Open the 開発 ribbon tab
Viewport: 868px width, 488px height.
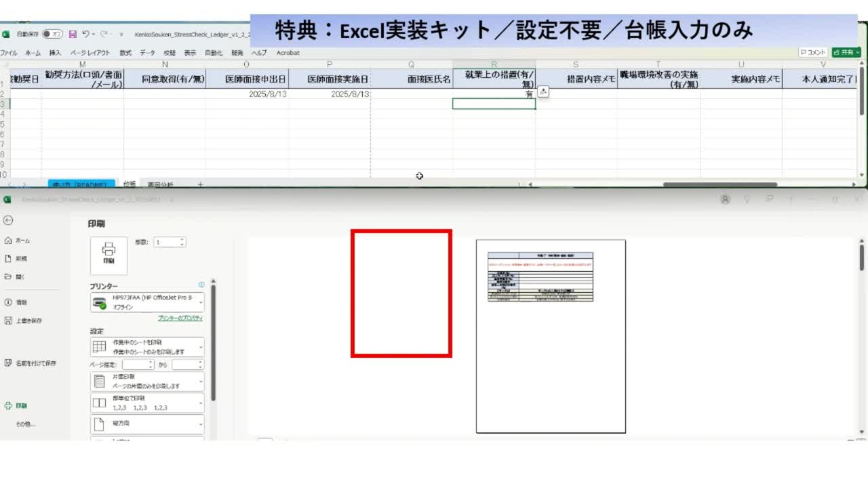(237, 53)
